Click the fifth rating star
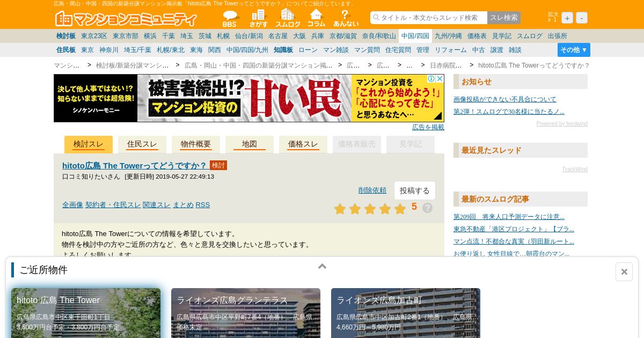Viewport: 644px width, 338px height. point(400,209)
